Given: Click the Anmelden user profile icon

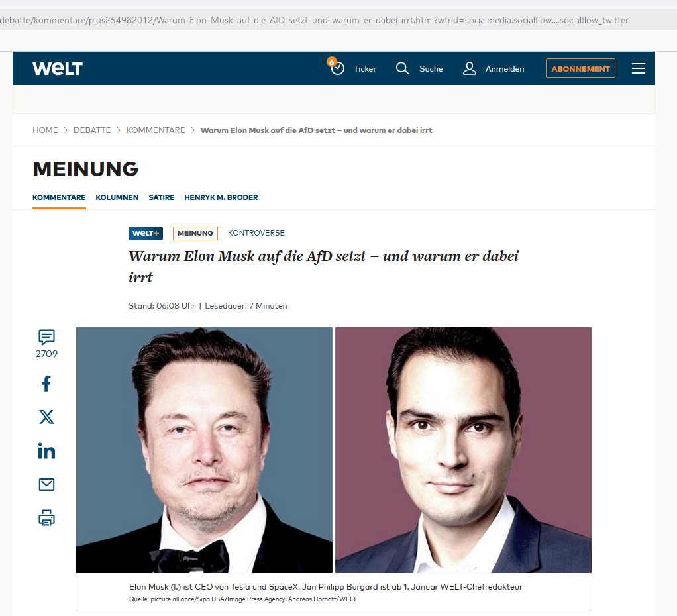Looking at the screenshot, I should coord(469,68).
